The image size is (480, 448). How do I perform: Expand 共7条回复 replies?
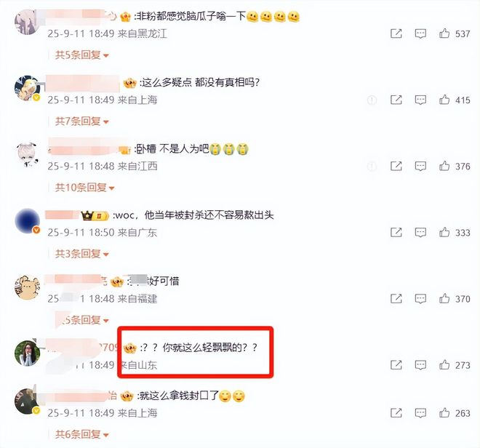(82, 121)
